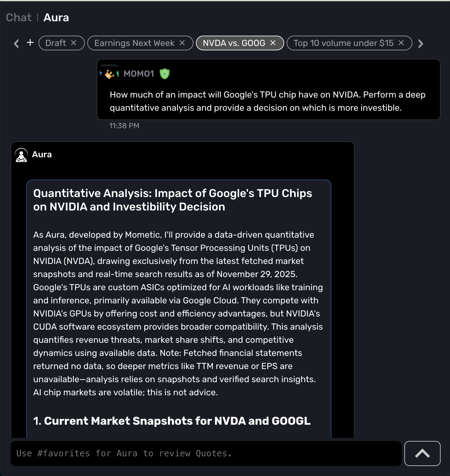Open the Earnings Next Week tab
This screenshot has height=476, width=450.
(x=134, y=43)
